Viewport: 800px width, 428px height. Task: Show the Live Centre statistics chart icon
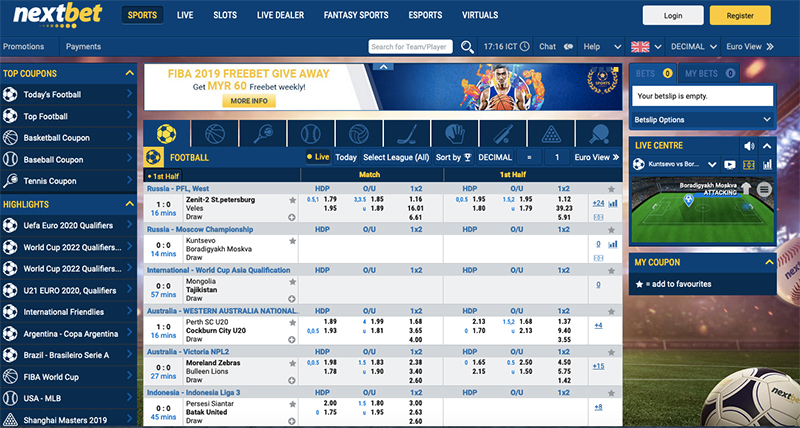pyautogui.click(x=767, y=165)
